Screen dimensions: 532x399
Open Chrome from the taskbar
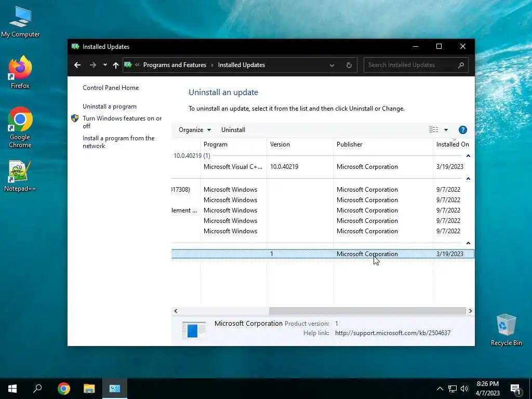point(63,389)
